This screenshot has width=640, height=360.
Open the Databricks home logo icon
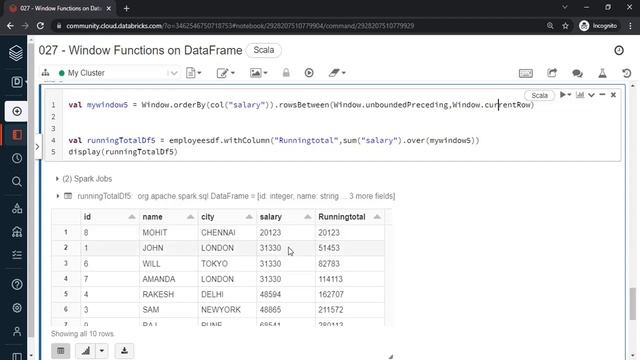[16, 53]
